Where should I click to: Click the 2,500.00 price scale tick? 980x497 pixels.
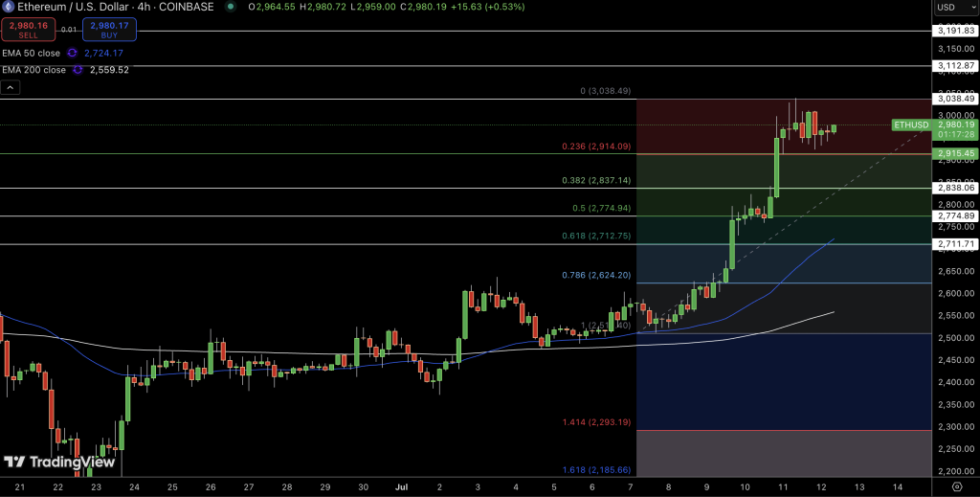click(x=956, y=338)
